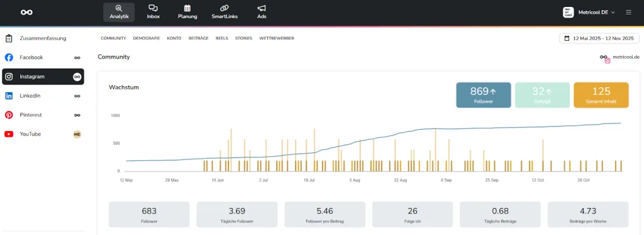Screen dimensions: 644x235
Task: Open the hamburger menu
Action: coord(628,13)
